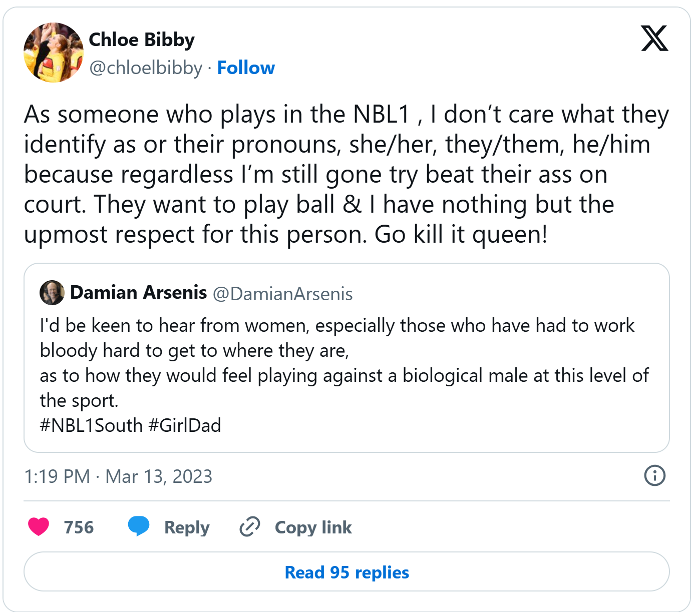Click the X logo icon
The width and height of the screenshot is (694, 616).
(654, 39)
